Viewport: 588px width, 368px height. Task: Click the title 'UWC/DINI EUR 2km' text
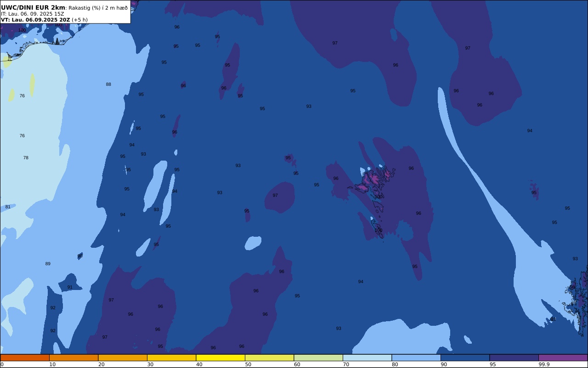(33, 8)
